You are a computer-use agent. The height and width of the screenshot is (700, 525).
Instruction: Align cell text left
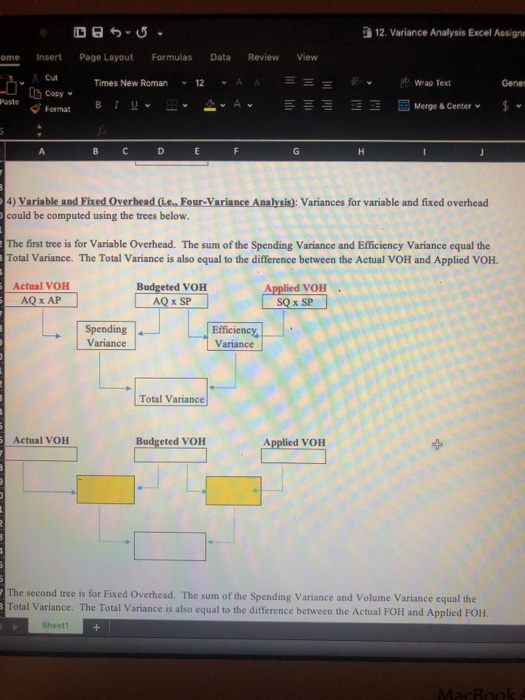(290, 105)
